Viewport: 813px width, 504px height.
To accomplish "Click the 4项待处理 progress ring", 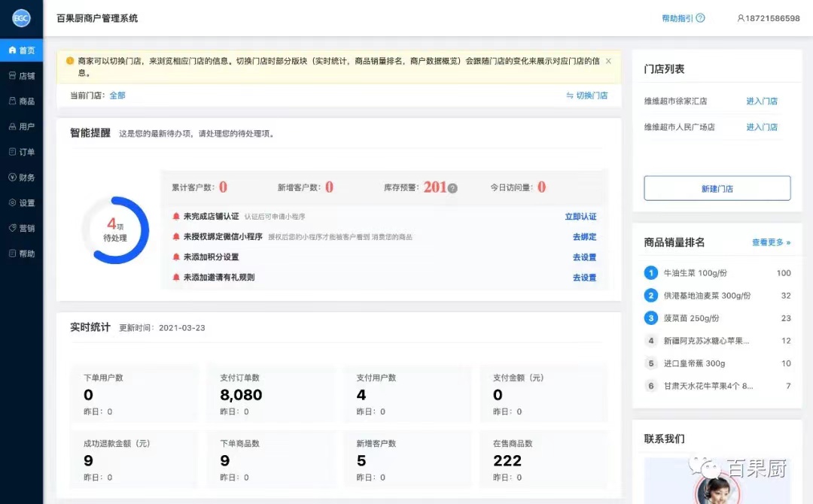I will point(115,230).
